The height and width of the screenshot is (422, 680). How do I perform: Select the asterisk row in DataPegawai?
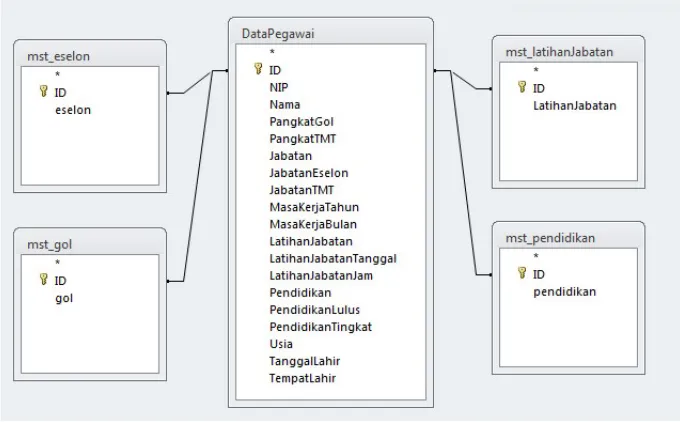[x=330, y=52]
